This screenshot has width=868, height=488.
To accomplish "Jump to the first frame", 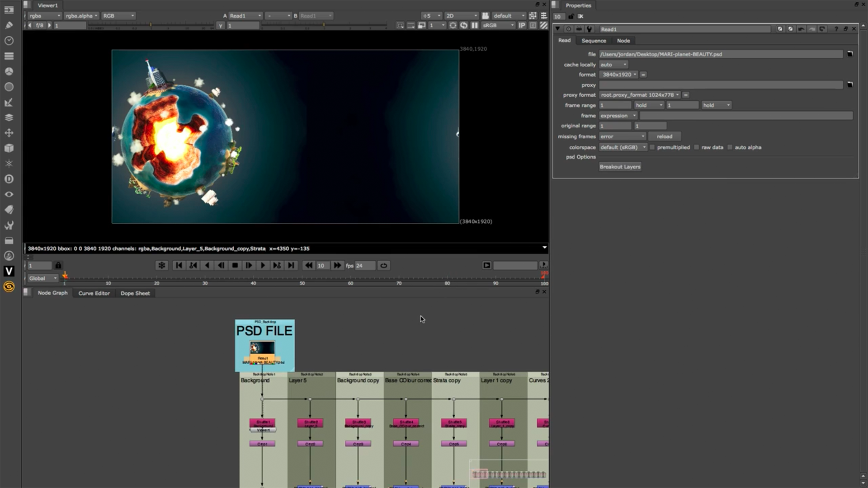I will click(x=179, y=266).
